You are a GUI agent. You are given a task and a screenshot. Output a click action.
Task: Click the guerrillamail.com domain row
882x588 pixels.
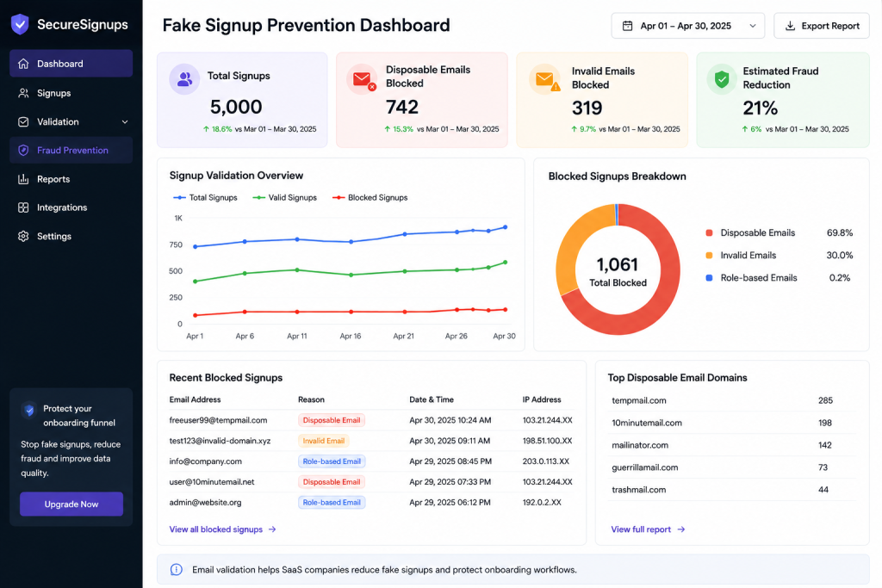(x=732, y=467)
